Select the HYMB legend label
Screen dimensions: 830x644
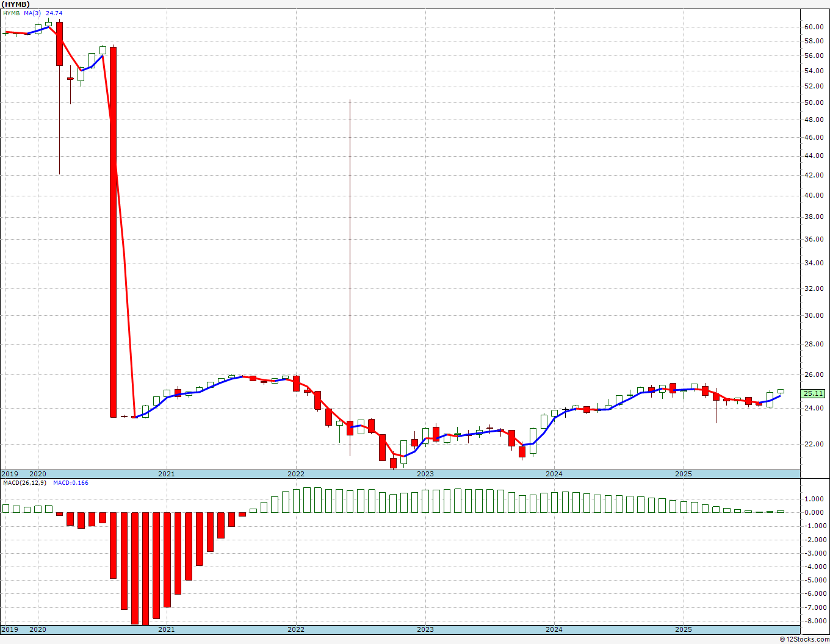[12, 13]
